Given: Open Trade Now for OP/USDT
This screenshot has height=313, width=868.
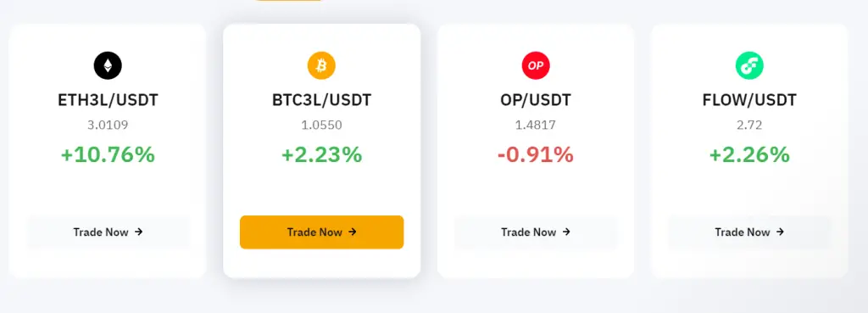Looking at the screenshot, I should point(536,232).
